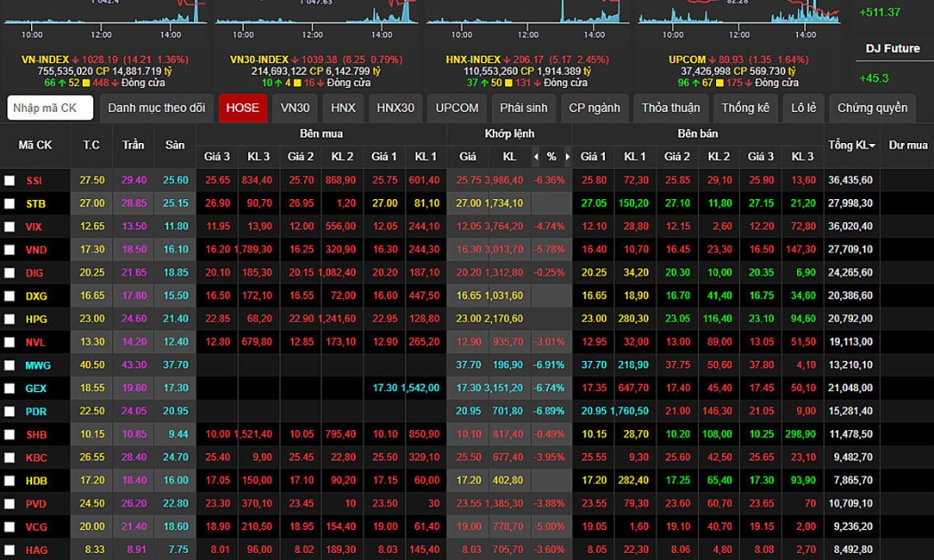Click the DJ Future index label

892,48
